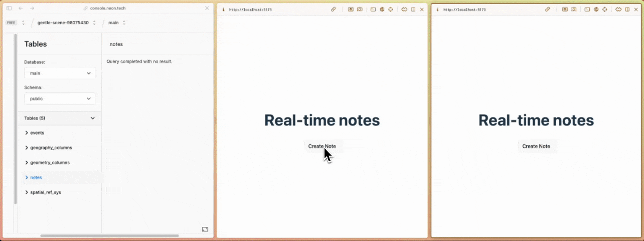The image size is (644, 241).
Task: Open the Schema dropdown showing public
Action: pyautogui.click(x=60, y=99)
